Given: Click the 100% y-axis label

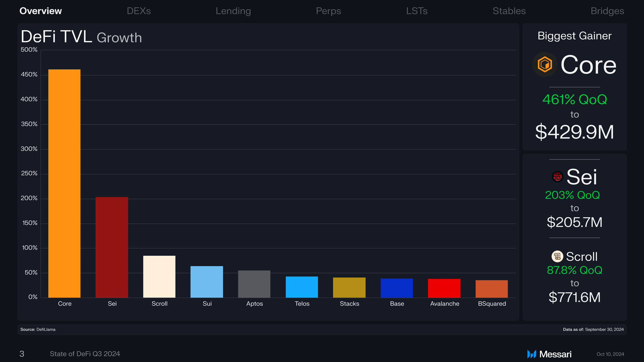Looking at the screenshot, I should pos(30,248).
